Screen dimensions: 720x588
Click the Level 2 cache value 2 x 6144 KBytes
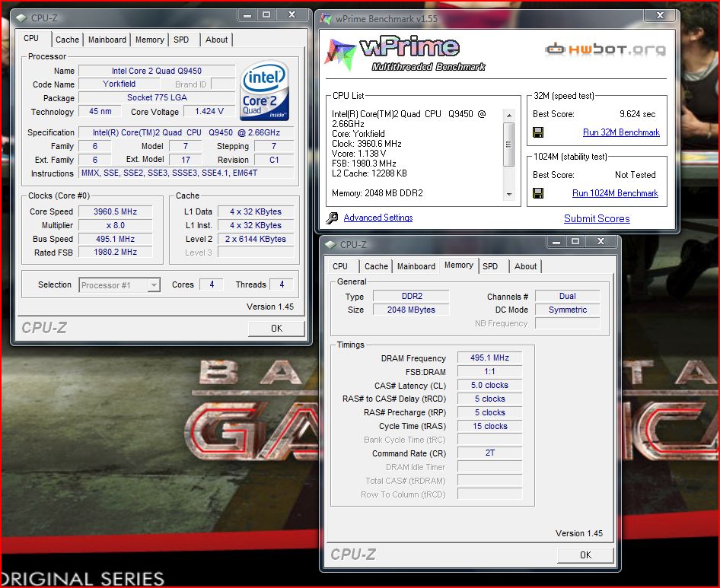point(255,239)
